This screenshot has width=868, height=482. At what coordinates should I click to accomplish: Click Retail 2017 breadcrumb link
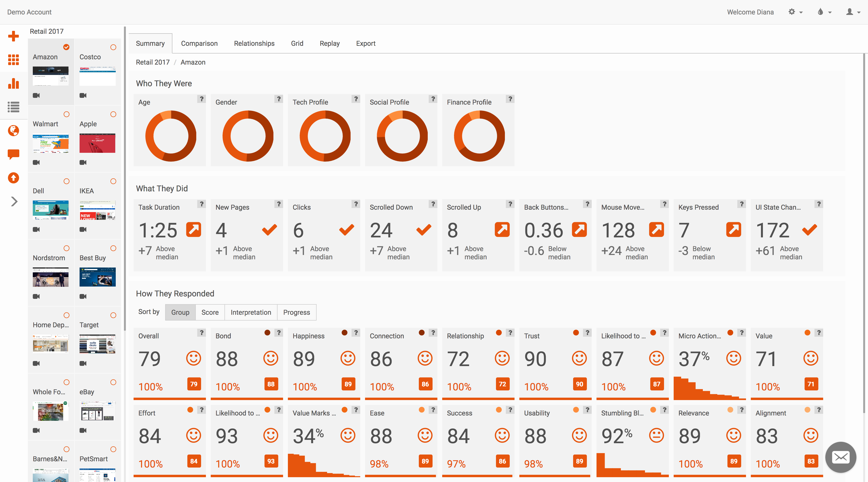pos(153,62)
